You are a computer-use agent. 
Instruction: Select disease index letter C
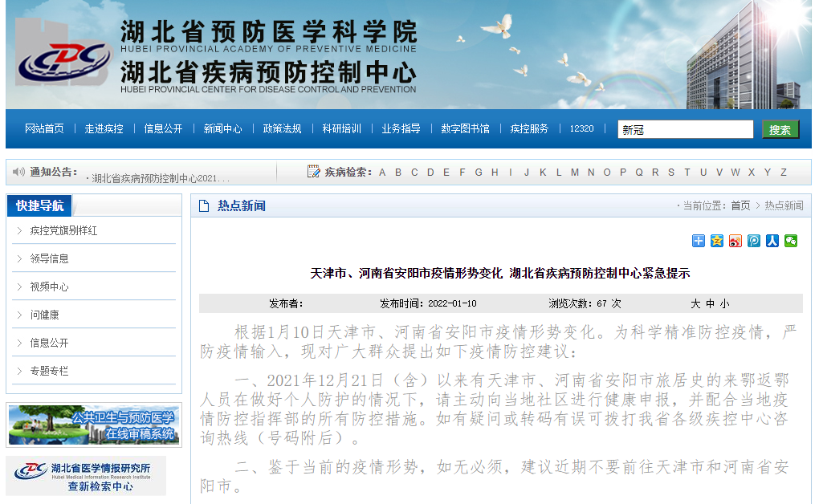414,173
